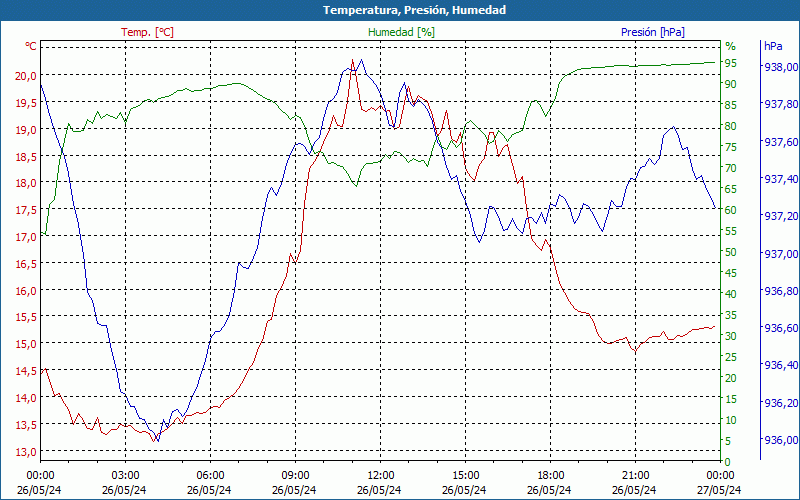Click the "937,40" pressure axis value
The image size is (800, 500).
pyautogui.click(x=781, y=179)
